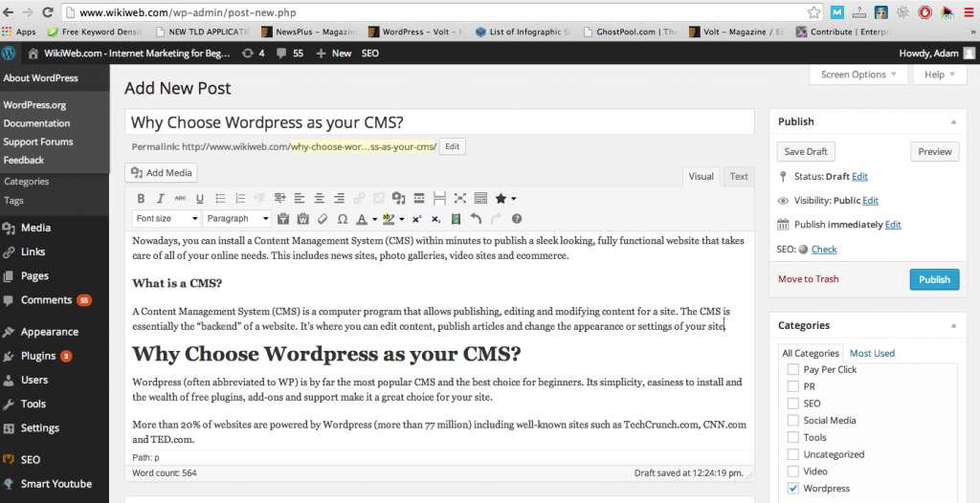Open the highlight color picker arrow
980x503 pixels.
point(401,219)
